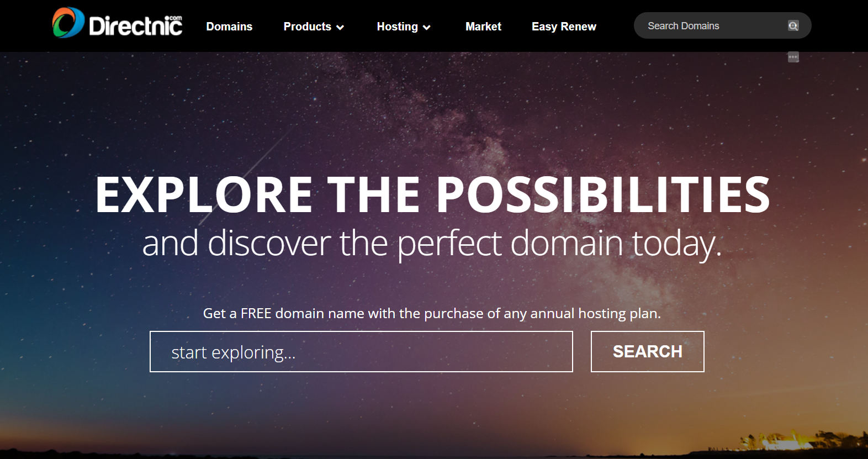Image resolution: width=868 pixels, height=459 pixels.
Task: Open the three-dot ellipsis icon below search
Action: tap(793, 57)
